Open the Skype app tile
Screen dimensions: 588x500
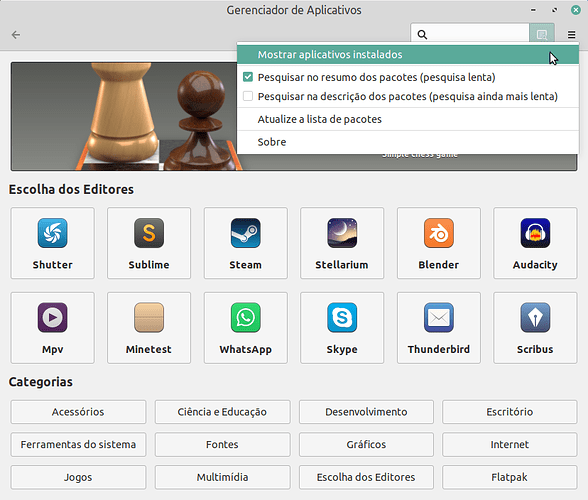click(342, 328)
